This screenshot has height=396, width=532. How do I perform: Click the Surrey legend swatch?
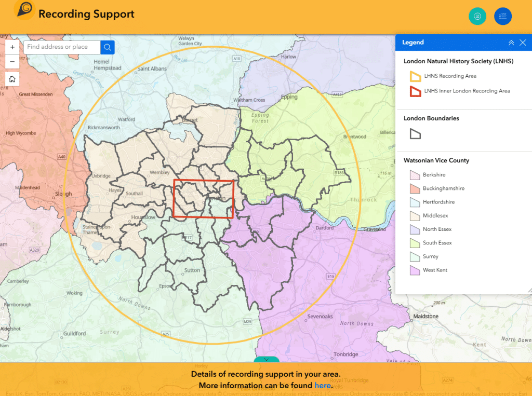pos(415,256)
